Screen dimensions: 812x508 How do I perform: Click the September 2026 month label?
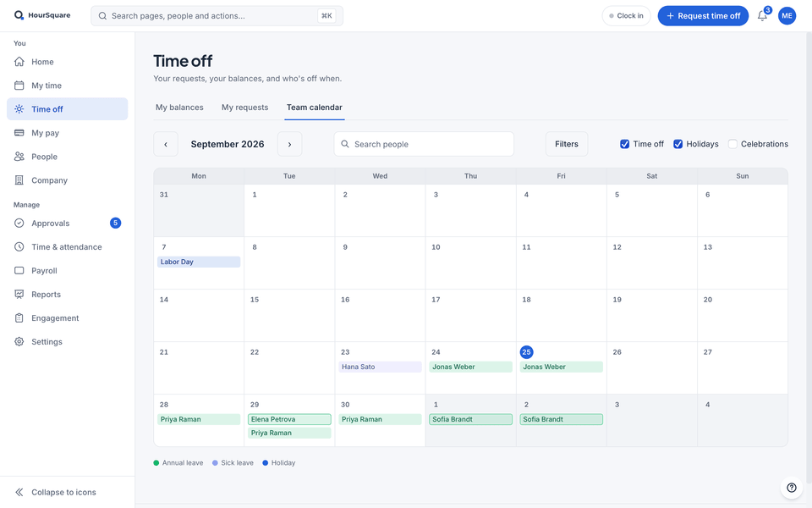228,144
